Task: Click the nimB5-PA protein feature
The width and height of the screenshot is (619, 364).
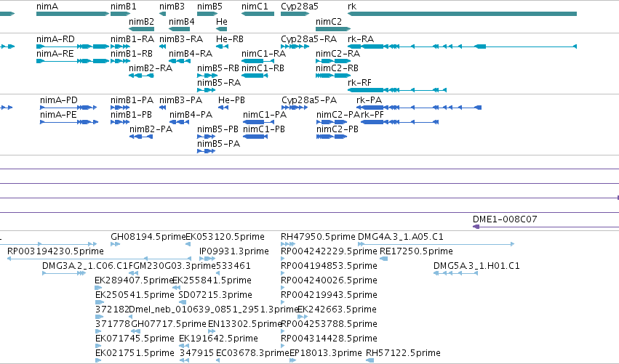Action: click(206, 151)
